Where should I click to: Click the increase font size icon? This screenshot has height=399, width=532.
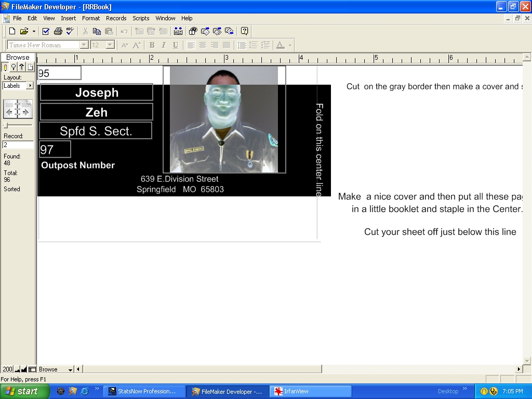tap(137, 45)
